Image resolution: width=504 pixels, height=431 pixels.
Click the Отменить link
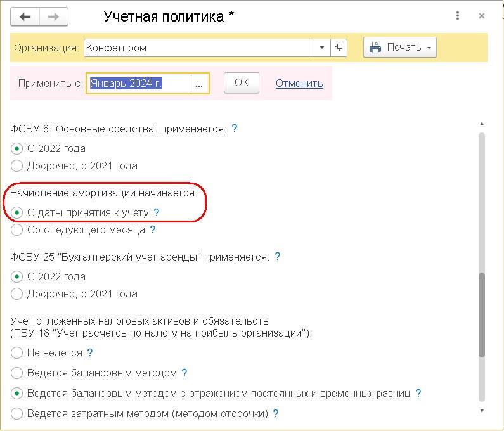[x=299, y=84]
